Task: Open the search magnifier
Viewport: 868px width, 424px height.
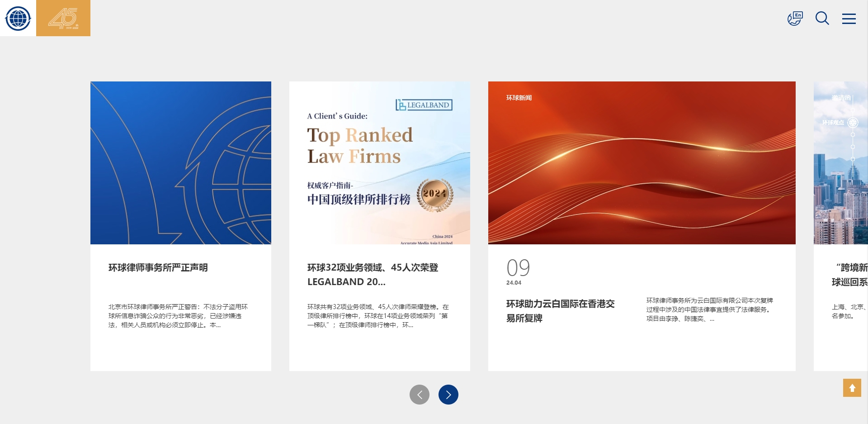Action: tap(822, 19)
